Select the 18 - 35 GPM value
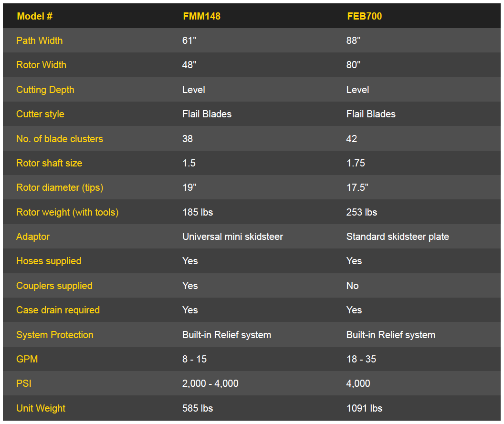The width and height of the screenshot is (504, 424). click(x=361, y=359)
